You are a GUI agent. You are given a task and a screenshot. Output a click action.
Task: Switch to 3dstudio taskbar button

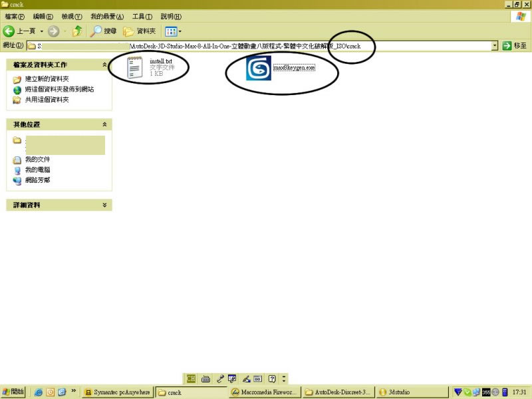coord(412,392)
